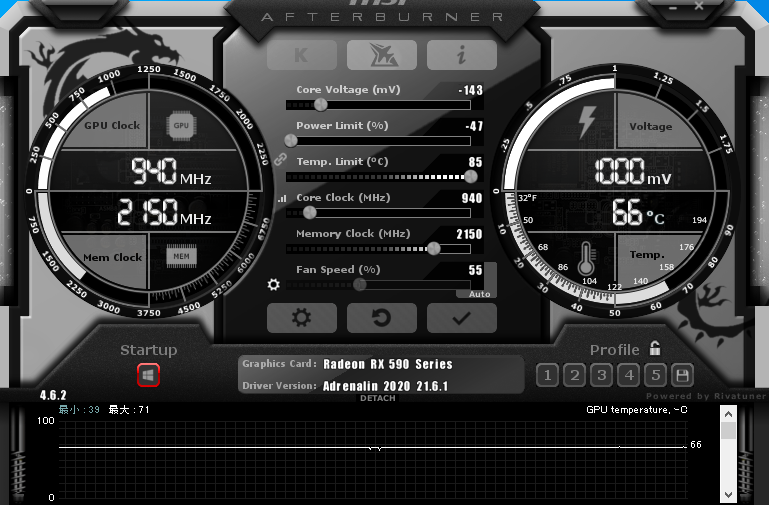
Task: Adjust the Temp. Limit slider handle
Action: point(470,177)
